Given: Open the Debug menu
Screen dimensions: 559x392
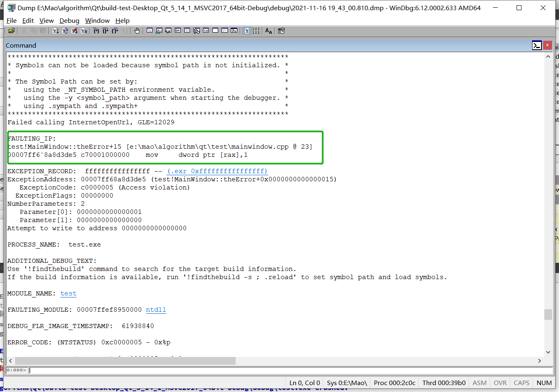Looking at the screenshot, I should [x=69, y=20].
